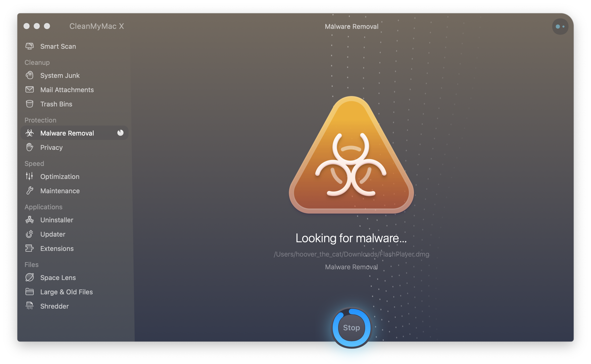
Task: Open Optimization in the Speed section
Action: [x=75, y=177]
